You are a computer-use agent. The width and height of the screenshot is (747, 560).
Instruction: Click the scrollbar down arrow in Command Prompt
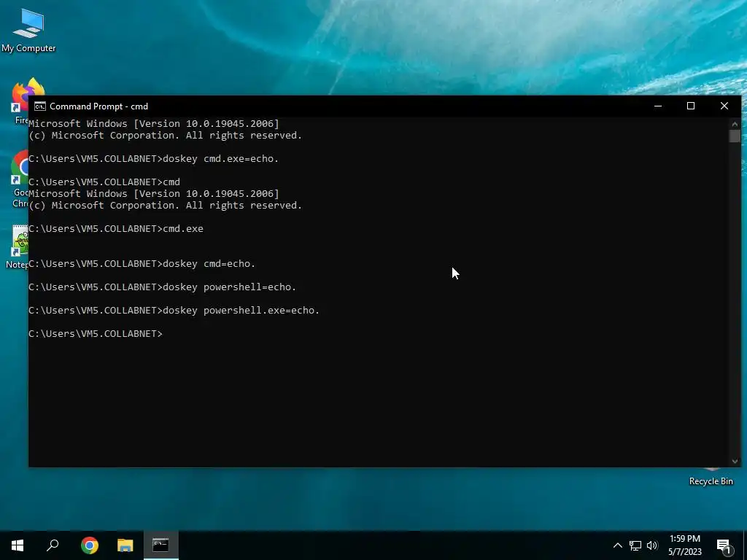point(735,461)
